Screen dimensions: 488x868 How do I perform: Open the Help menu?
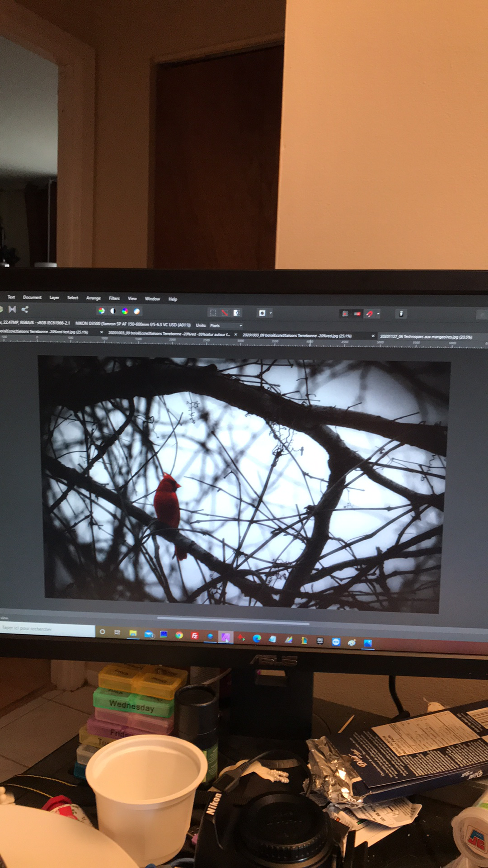point(173,299)
